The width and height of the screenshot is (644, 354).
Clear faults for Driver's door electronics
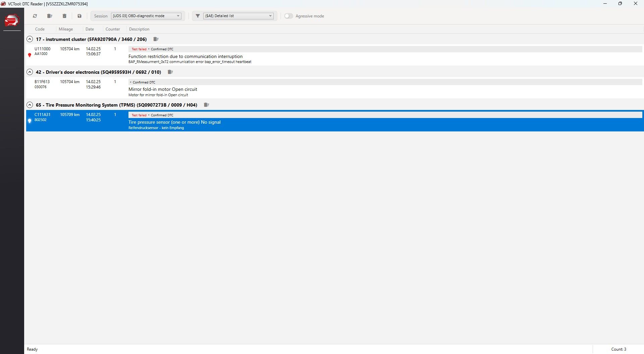[x=170, y=72]
